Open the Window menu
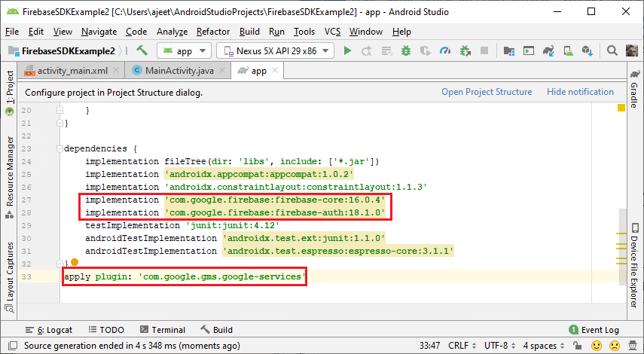This screenshot has height=354, width=644. click(x=366, y=32)
